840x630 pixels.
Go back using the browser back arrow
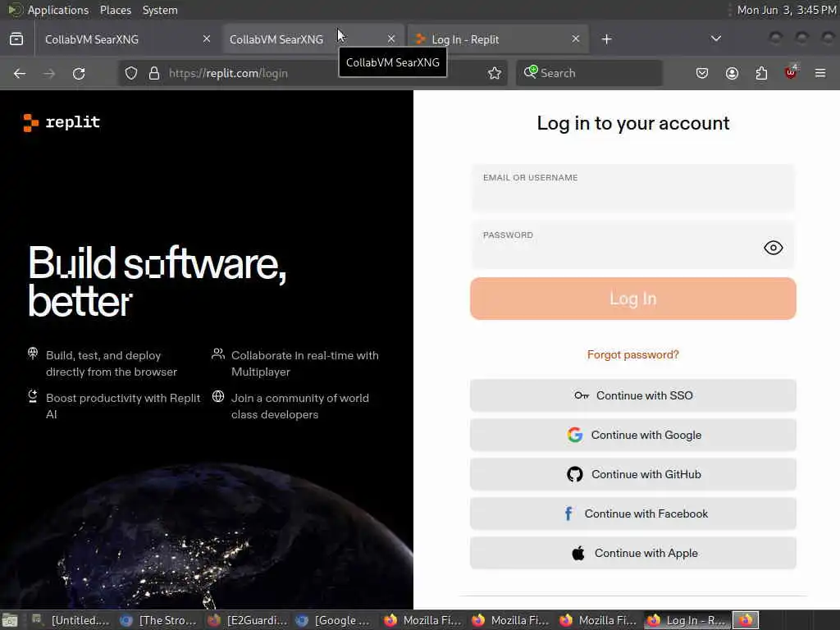click(x=20, y=73)
